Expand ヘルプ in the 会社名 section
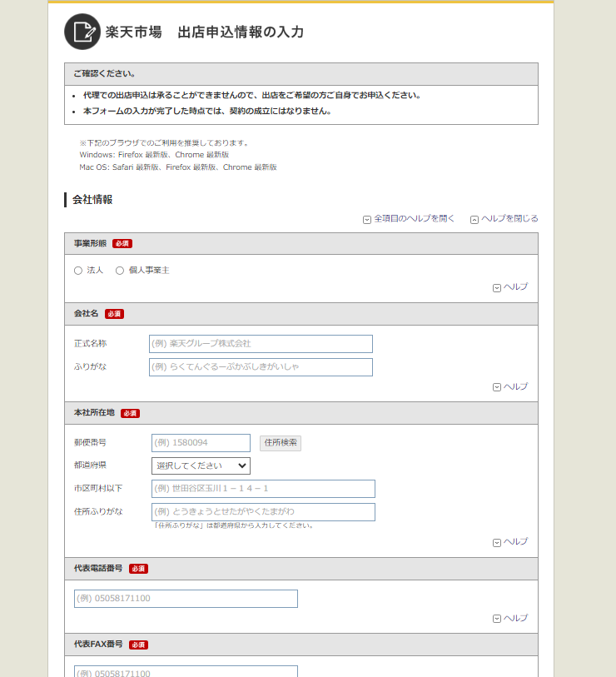Viewport: 616px width, 677px height. pyautogui.click(x=510, y=387)
